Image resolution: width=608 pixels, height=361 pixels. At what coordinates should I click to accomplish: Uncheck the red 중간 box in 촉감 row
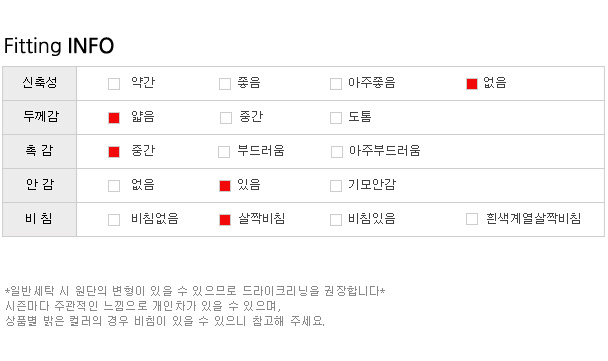114,152
